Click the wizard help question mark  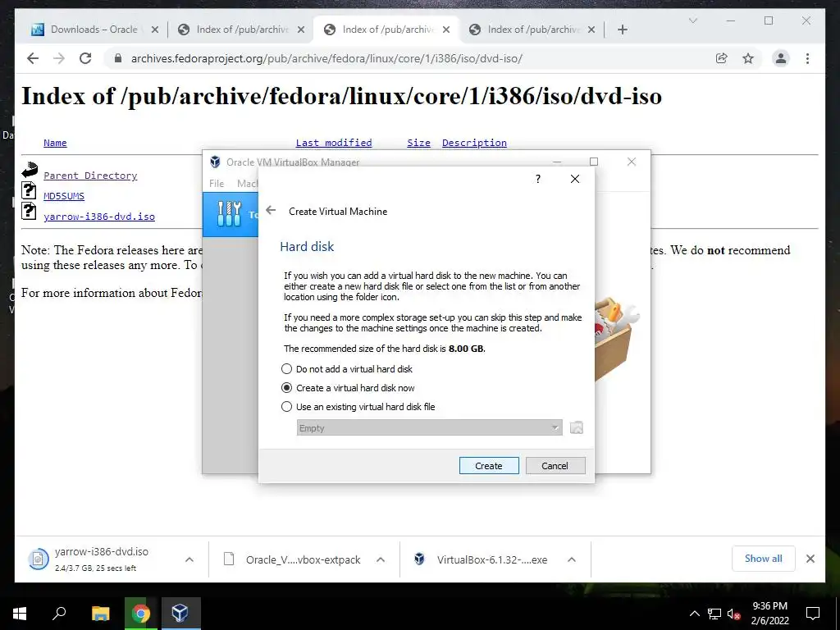538,179
